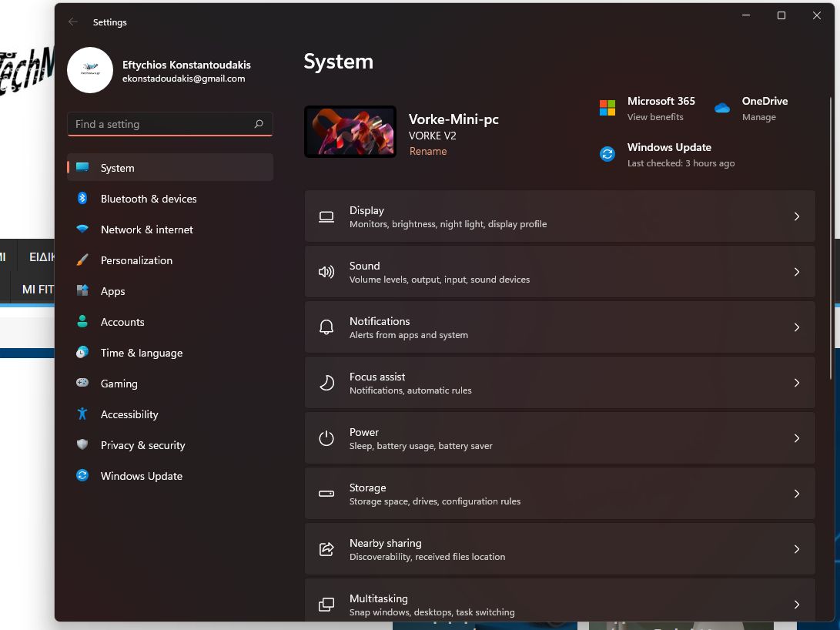This screenshot has width=840, height=630.
Task: Click the Storage drive icon
Action: pos(326,494)
